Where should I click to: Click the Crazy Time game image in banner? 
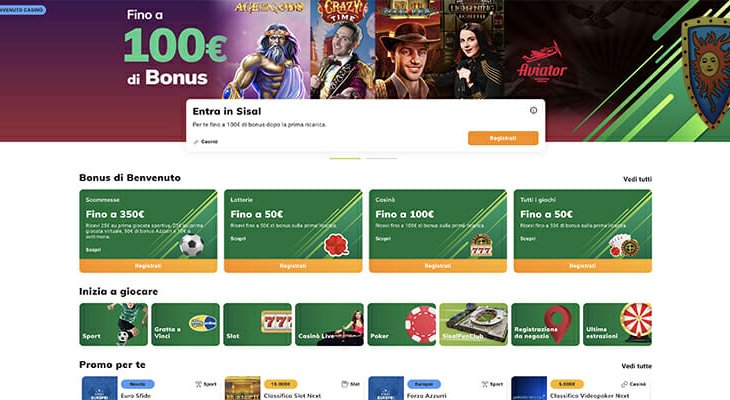343,49
